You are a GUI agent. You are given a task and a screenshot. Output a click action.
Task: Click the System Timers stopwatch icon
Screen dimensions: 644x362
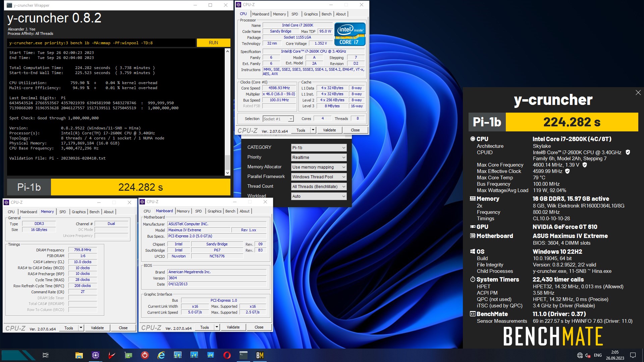(x=473, y=279)
